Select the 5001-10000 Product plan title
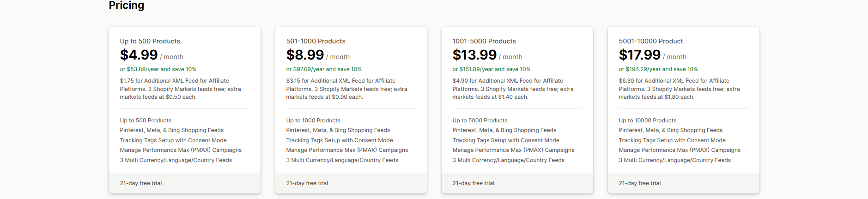Screen dimensions: 868x199 (651, 41)
